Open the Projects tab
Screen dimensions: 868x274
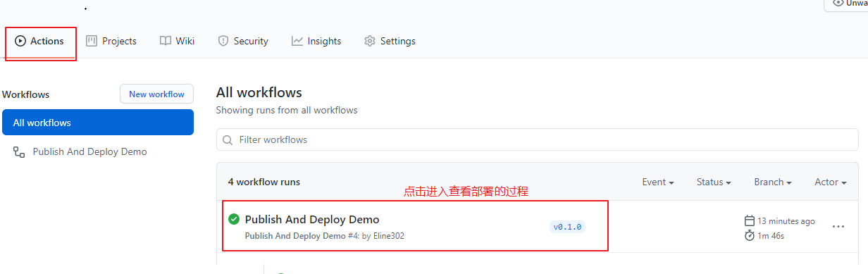111,42
